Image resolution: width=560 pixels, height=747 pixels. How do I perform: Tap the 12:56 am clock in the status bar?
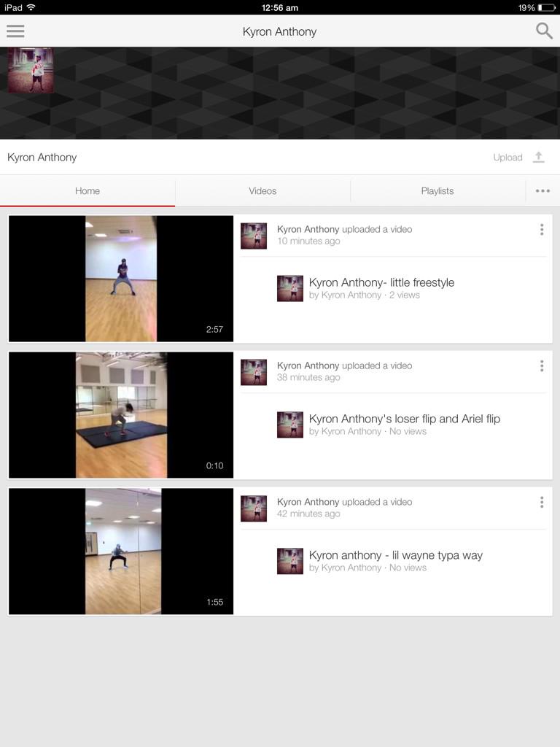click(x=280, y=7)
